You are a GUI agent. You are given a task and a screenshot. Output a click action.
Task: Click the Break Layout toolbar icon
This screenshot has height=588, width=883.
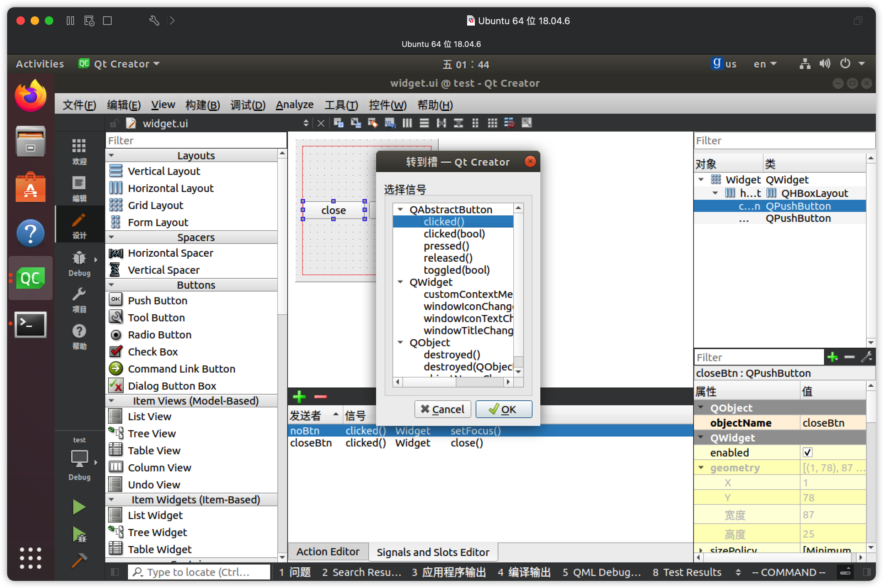point(509,123)
